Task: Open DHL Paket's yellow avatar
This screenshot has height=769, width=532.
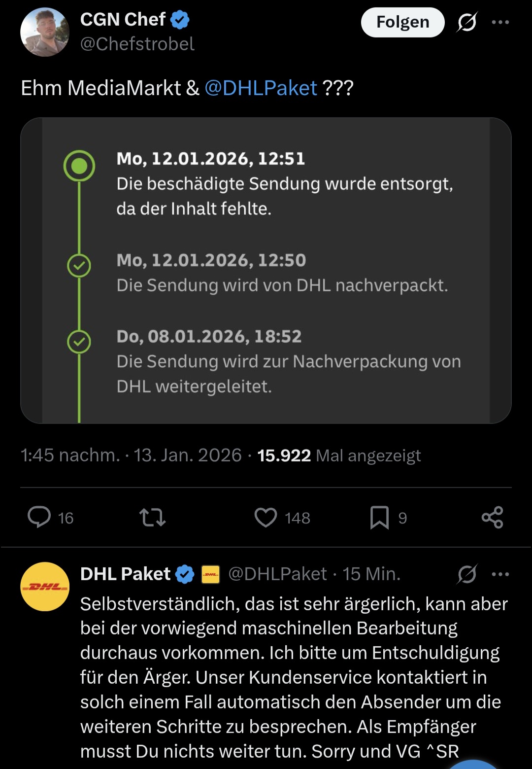Action: (45, 587)
